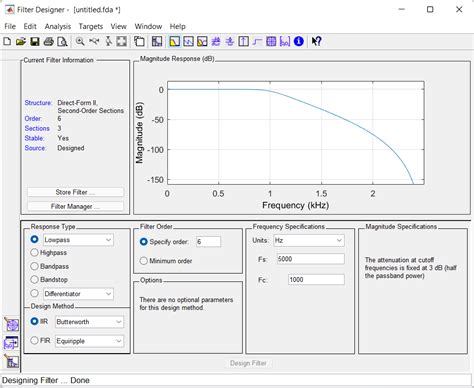
Task: Click the 'Magnitude (dB)' vertical axis label
Action: click(139, 133)
